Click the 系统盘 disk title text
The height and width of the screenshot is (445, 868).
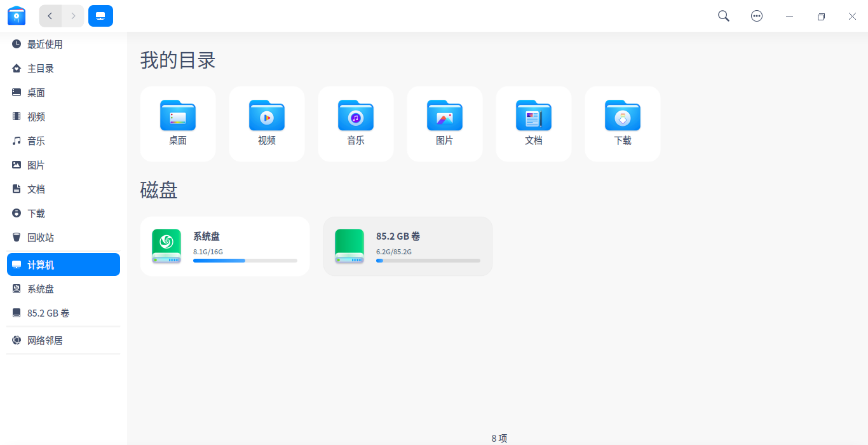[207, 236]
